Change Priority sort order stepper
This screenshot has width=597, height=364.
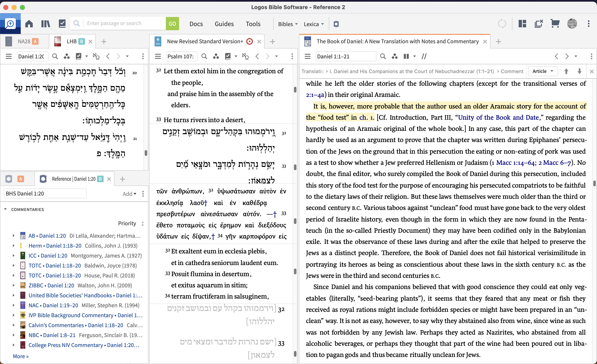coord(143,223)
